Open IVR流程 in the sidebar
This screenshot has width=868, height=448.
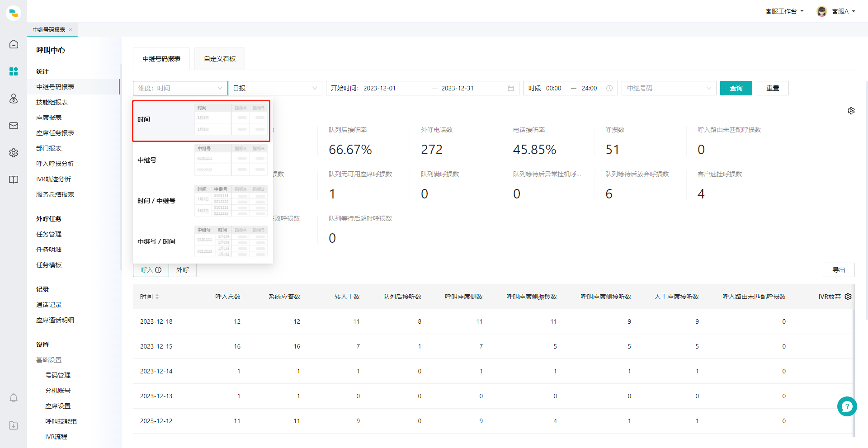56,437
